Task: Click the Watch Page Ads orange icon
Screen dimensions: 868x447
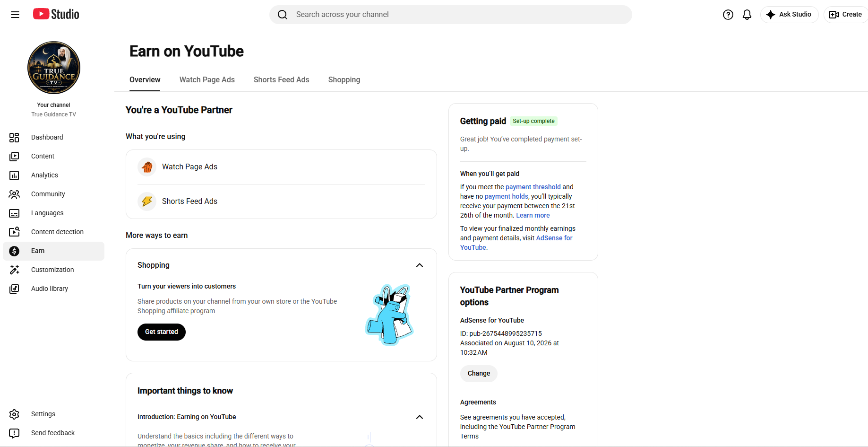Action: 147,167
